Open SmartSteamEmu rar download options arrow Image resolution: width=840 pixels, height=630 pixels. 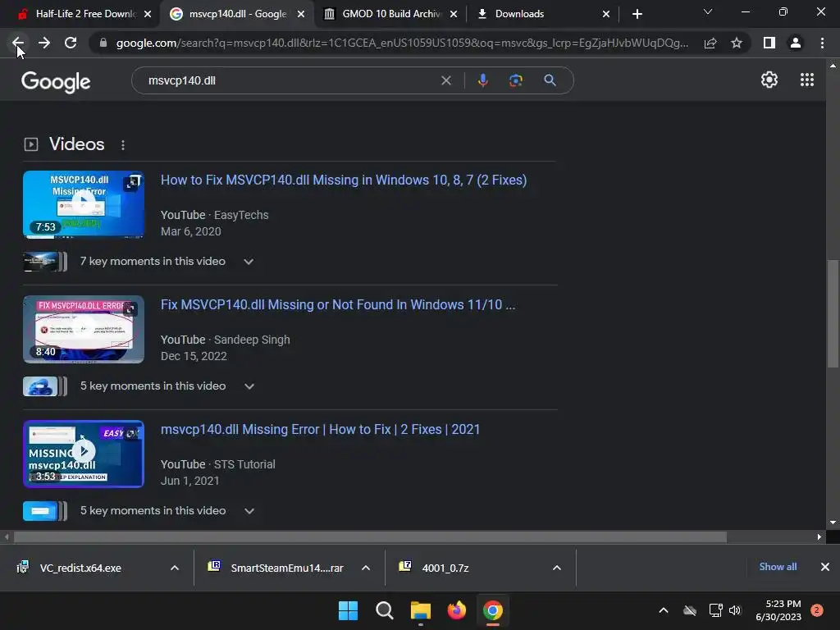point(366,568)
